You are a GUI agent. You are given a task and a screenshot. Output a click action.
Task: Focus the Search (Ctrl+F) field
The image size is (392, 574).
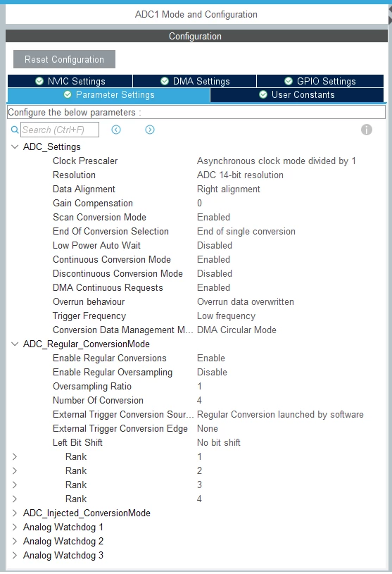tap(60, 130)
